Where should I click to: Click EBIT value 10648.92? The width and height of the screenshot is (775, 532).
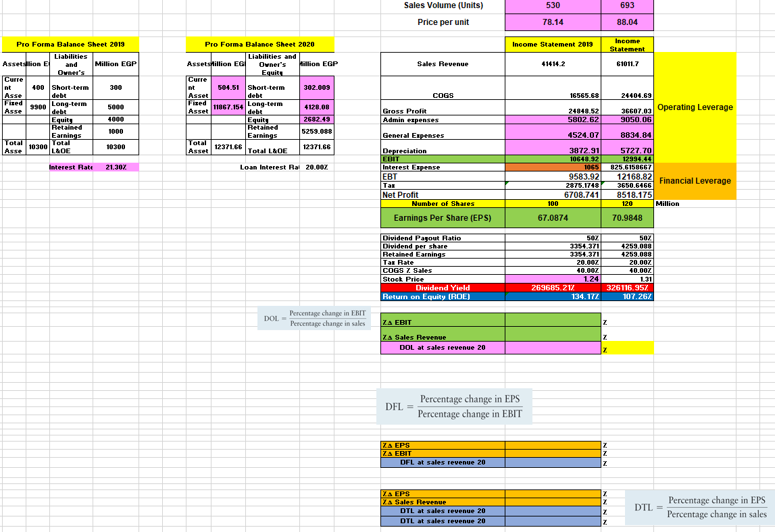click(x=553, y=159)
